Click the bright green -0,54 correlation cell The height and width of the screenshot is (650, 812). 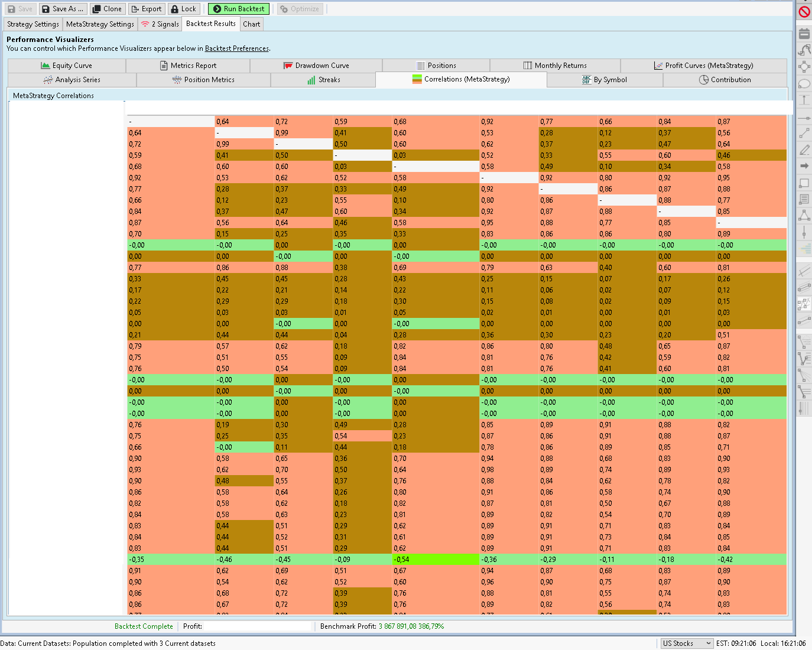(x=436, y=559)
